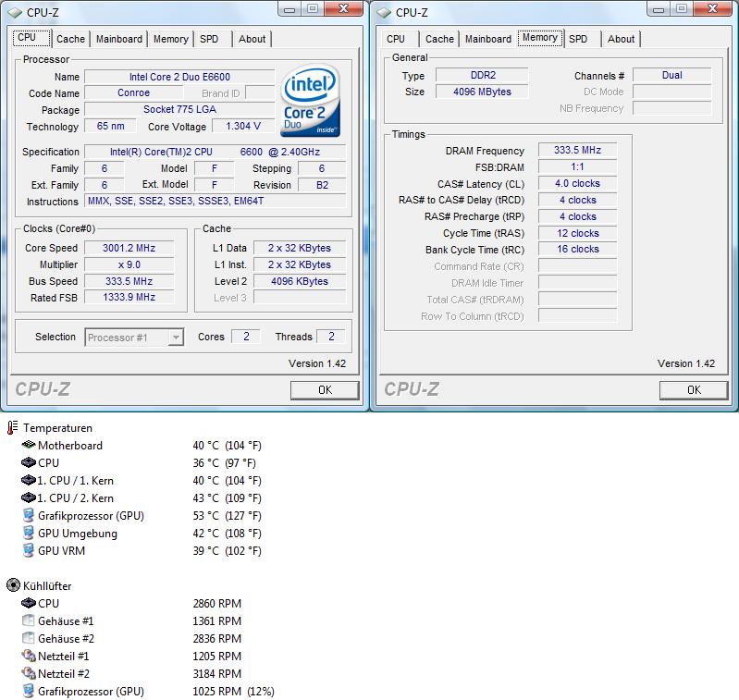Click the Level 2 cache value 4096 KBytes

point(300,281)
